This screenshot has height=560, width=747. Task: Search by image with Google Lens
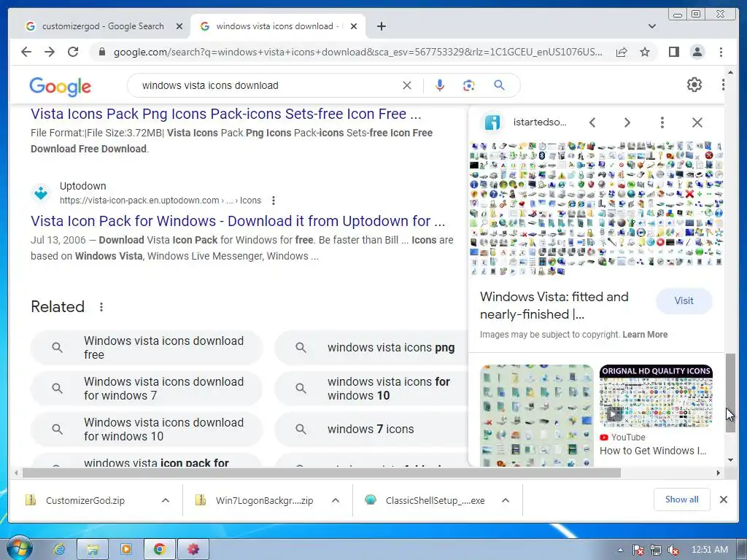point(469,85)
